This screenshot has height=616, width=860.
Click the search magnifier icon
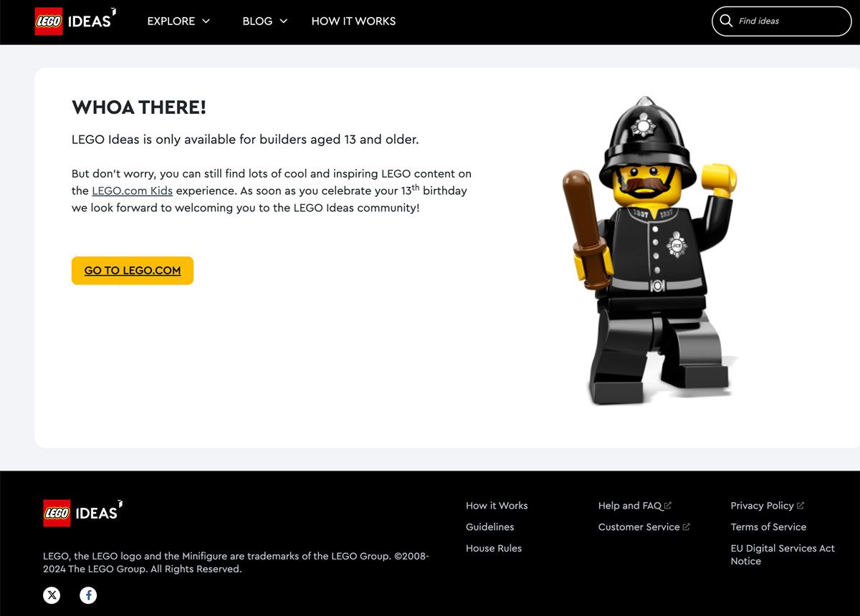pyautogui.click(x=726, y=21)
